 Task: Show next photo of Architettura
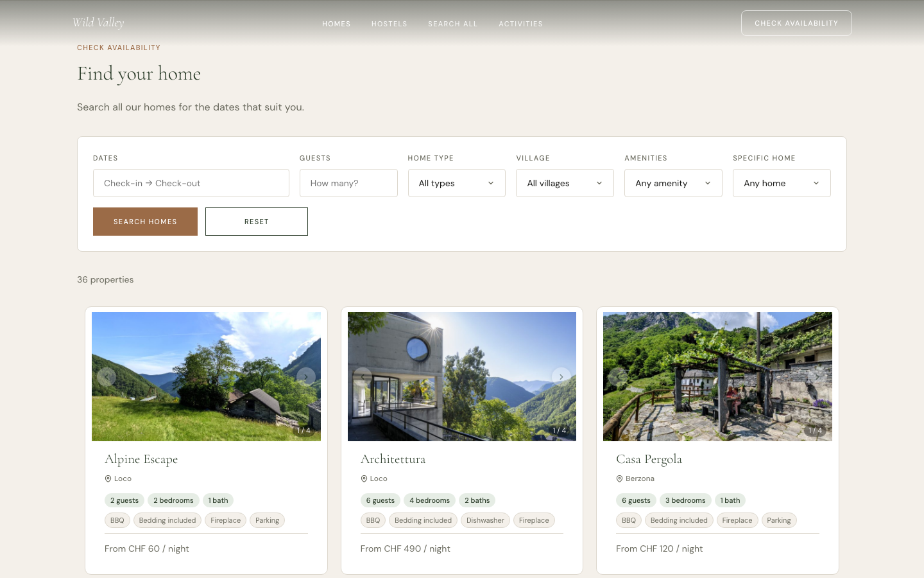(x=561, y=377)
